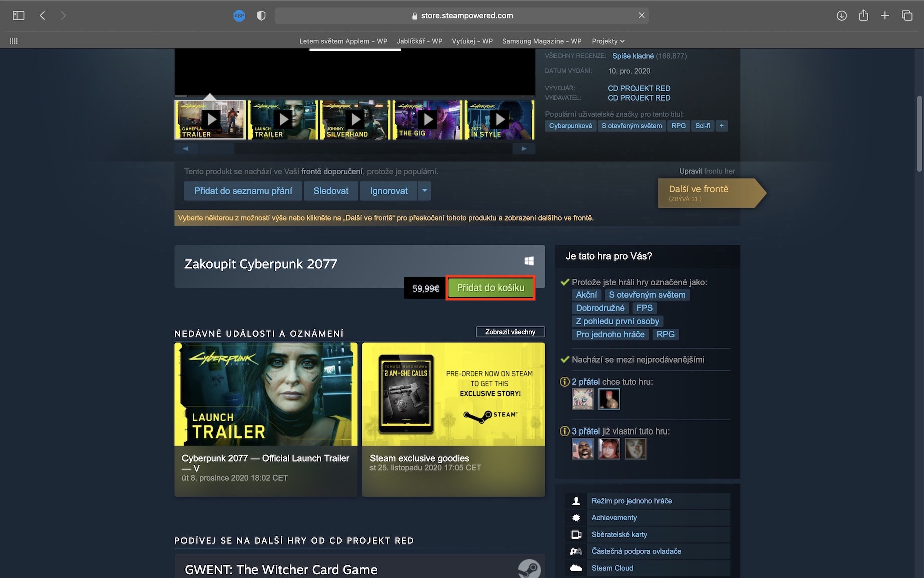The image size is (924, 578).
Task: Move thumbnail strip left with arrow
Action: click(x=186, y=149)
